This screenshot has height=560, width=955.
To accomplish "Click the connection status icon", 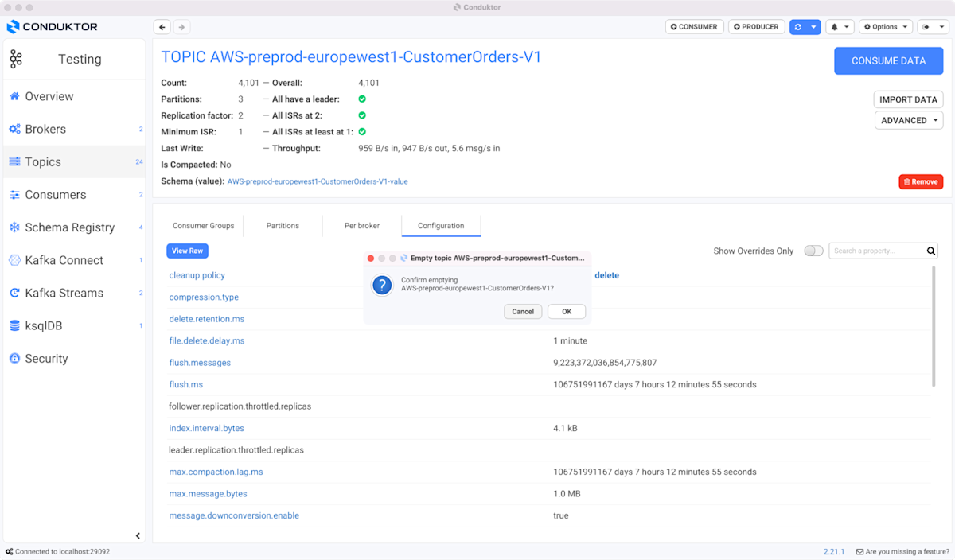I will pyautogui.click(x=9, y=551).
